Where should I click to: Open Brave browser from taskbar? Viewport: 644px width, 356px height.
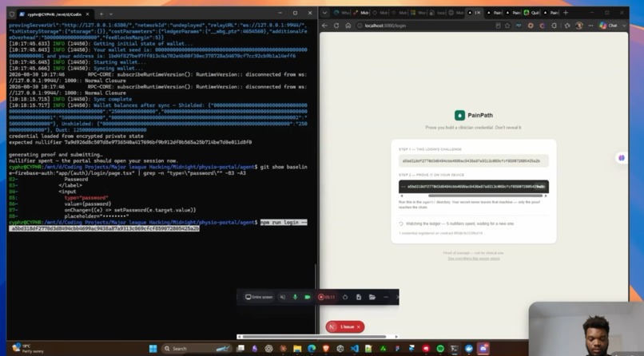(x=326, y=349)
